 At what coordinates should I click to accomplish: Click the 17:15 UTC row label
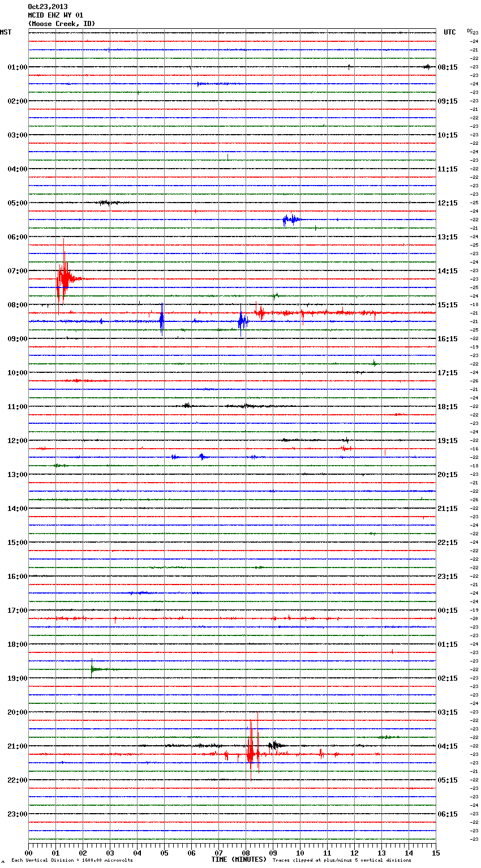[448, 373]
